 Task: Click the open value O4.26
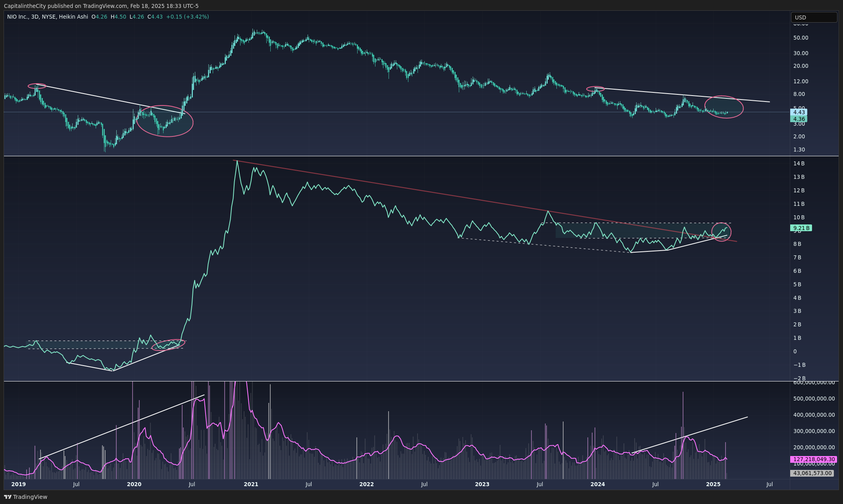coord(99,17)
